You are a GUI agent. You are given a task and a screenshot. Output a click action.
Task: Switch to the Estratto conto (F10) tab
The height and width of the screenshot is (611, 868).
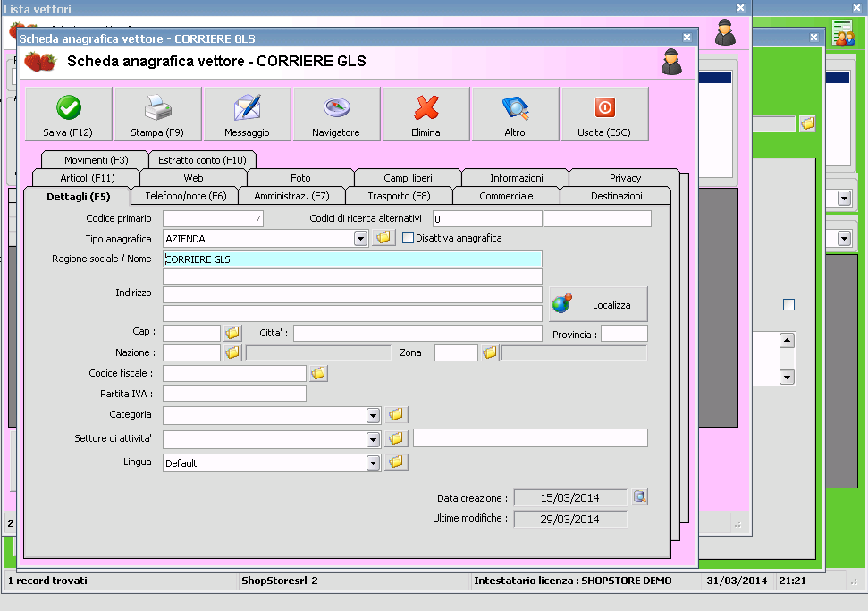(202, 160)
